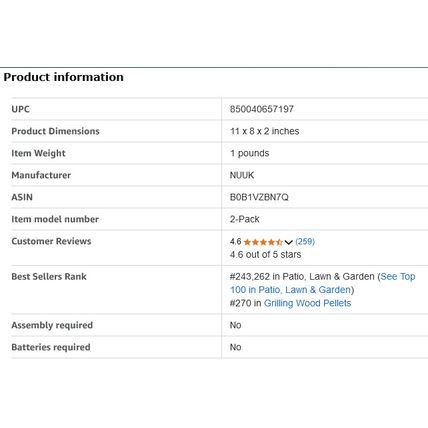Click the Product information heading
Viewport: 428px width, 428px height.
[63, 77]
